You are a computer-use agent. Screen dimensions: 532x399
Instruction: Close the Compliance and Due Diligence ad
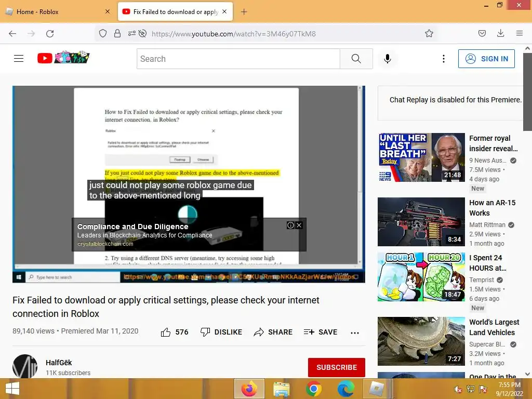click(299, 225)
